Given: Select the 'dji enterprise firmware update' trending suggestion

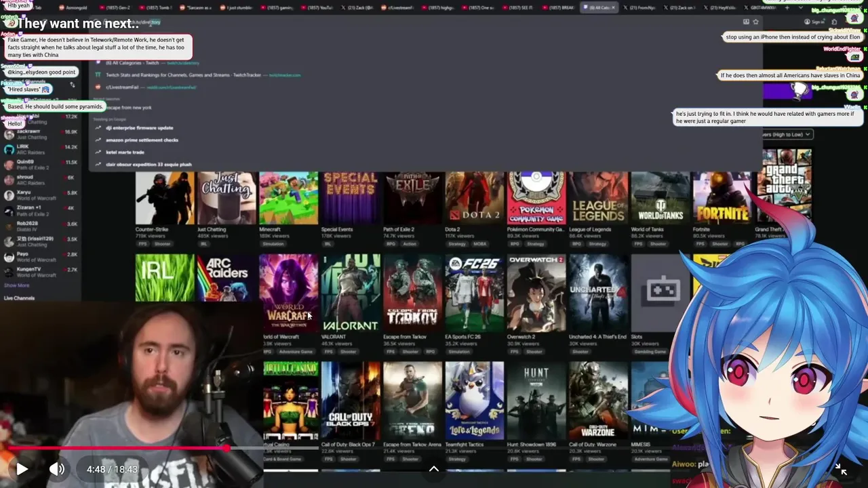Looking at the screenshot, I should [x=139, y=127].
